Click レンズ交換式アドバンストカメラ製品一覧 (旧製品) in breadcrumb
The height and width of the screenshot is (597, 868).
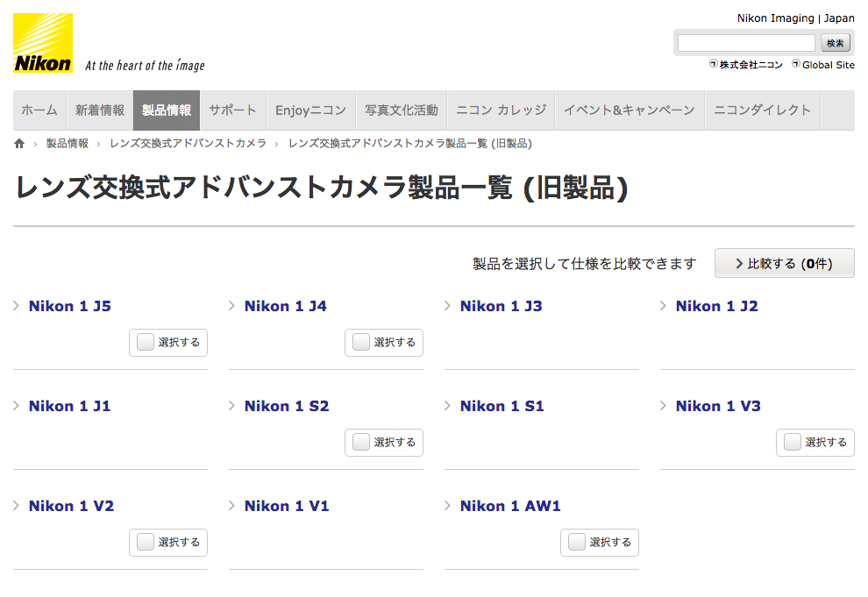(x=410, y=144)
